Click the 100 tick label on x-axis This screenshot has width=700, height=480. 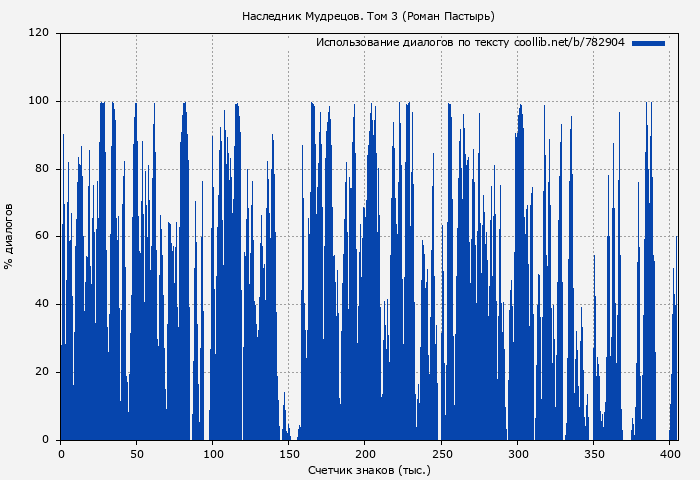(x=213, y=453)
